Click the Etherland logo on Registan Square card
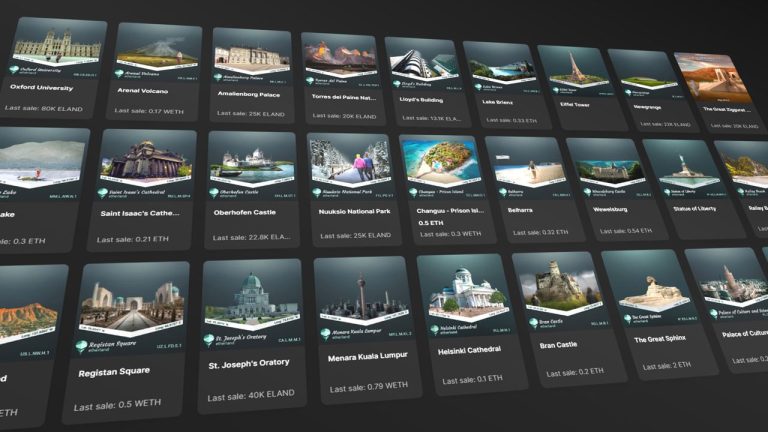The width and height of the screenshot is (768, 432). (x=82, y=346)
